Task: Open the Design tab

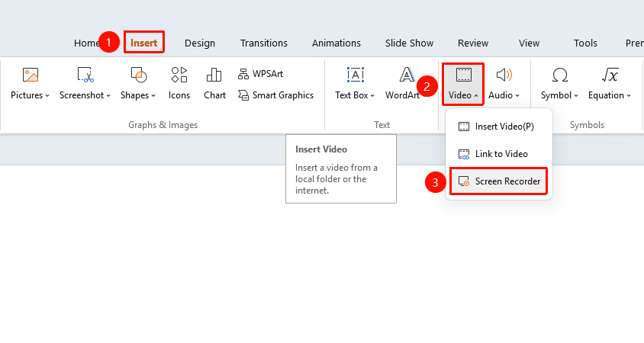Action: click(200, 43)
